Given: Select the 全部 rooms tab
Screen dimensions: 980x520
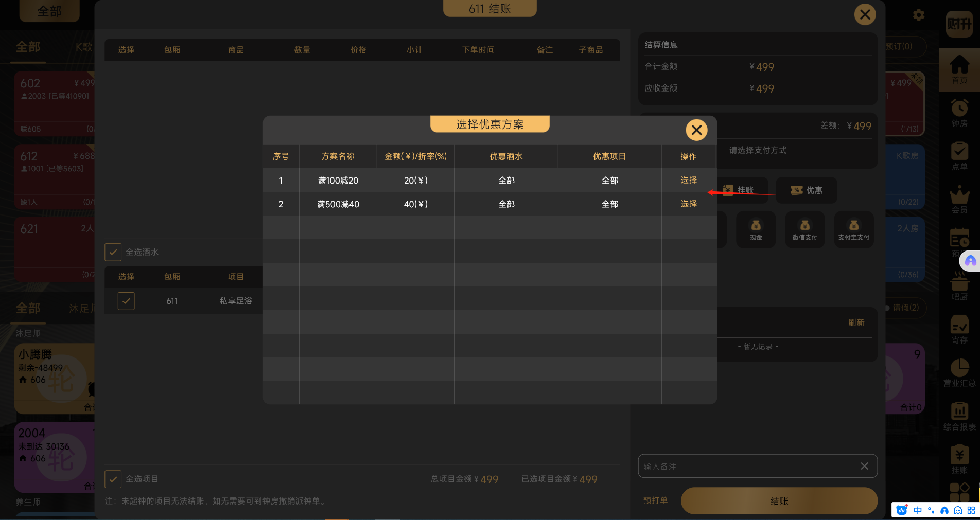Looking at the screenshot, I should pyautogui.click(x=28, y=47).
